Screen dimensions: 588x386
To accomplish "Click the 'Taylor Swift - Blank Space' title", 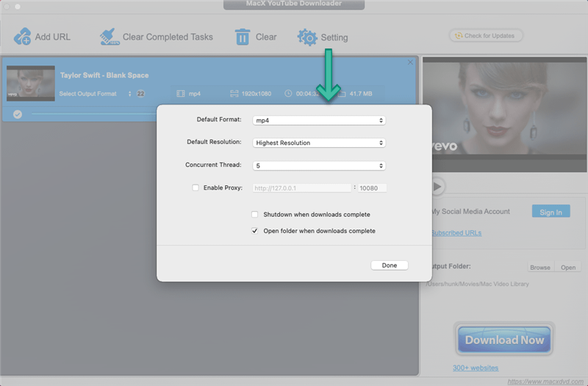I will coord(104,76).
